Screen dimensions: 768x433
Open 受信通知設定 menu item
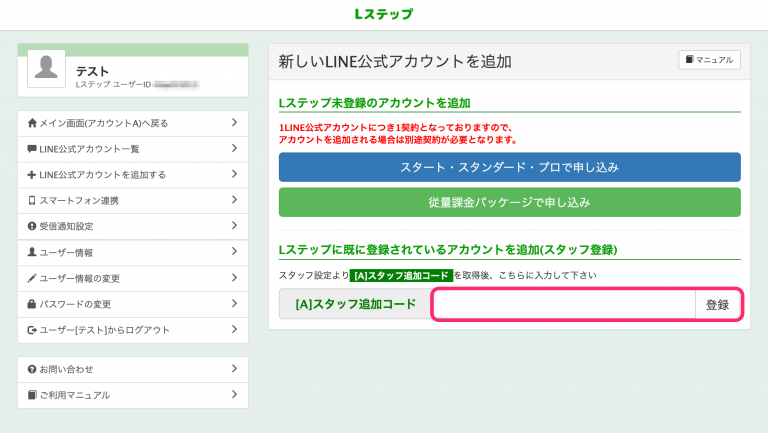coord(133,226)
